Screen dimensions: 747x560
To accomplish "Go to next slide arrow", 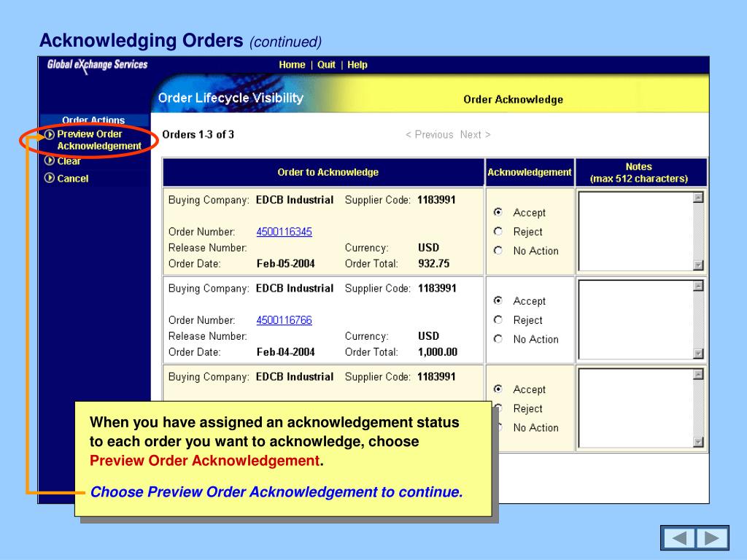I will (712, 538).
